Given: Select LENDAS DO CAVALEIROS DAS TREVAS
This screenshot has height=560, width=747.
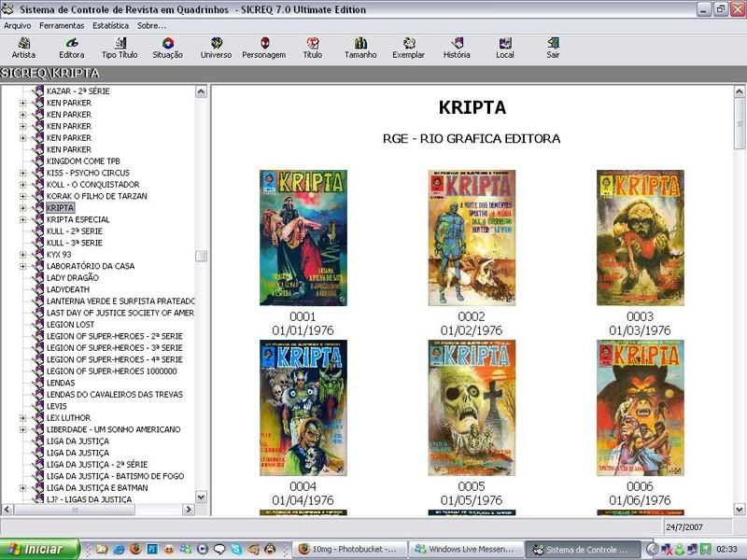Looking at the screenshot, I should [x=115, y=394].
